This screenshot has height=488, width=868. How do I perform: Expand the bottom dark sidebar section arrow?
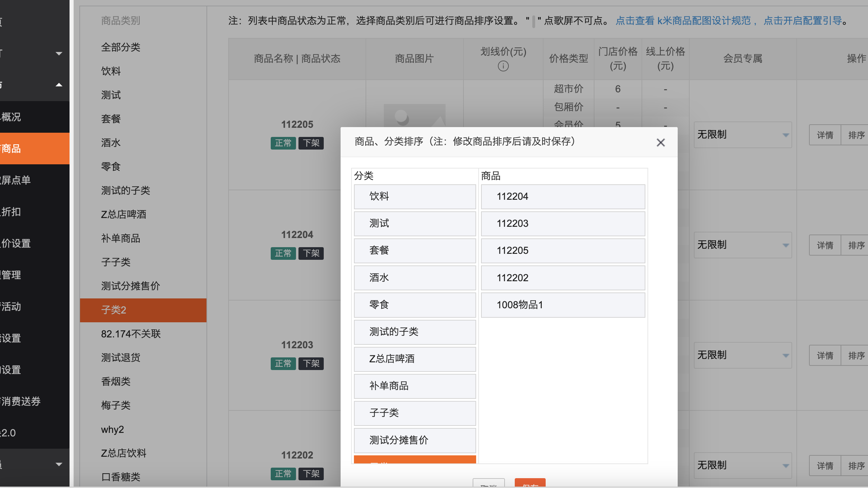tap(59, 464)
